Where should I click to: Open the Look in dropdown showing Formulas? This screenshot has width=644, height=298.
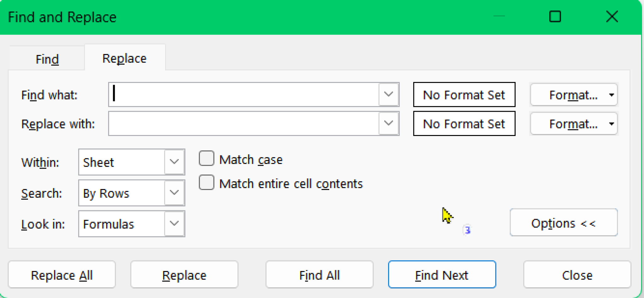click(x=174, y=224)
